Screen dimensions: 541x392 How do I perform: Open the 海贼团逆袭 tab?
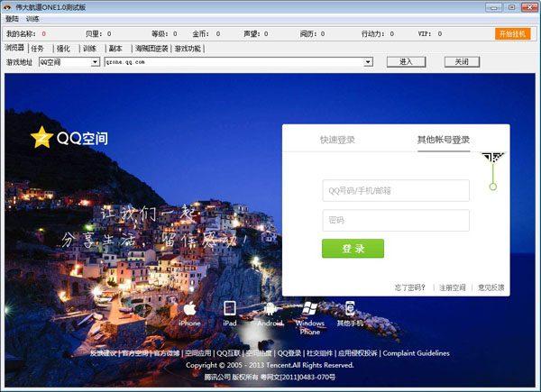tap(151, 49)
